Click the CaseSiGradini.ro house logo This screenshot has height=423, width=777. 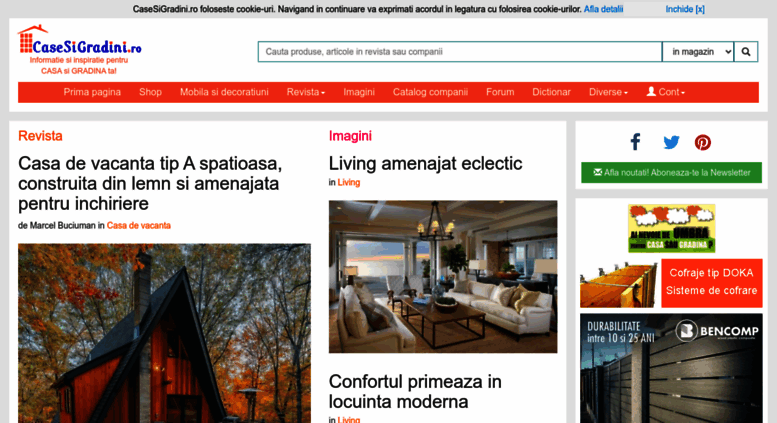[x=80, y=50]
